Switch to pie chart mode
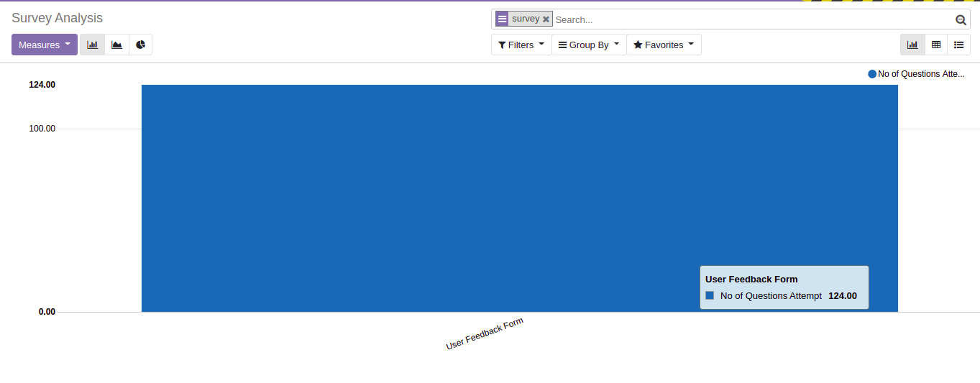 [141, 45]
